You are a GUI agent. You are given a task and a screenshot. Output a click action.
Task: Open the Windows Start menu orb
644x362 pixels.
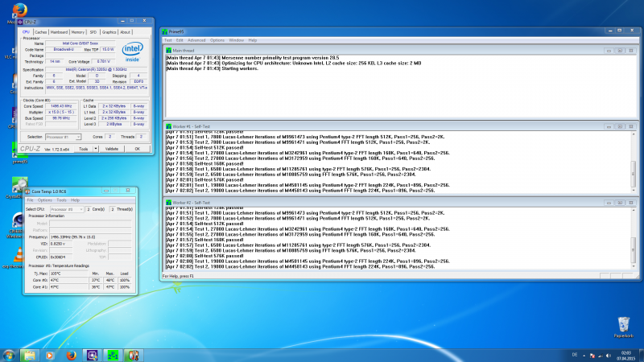point(9,355)
